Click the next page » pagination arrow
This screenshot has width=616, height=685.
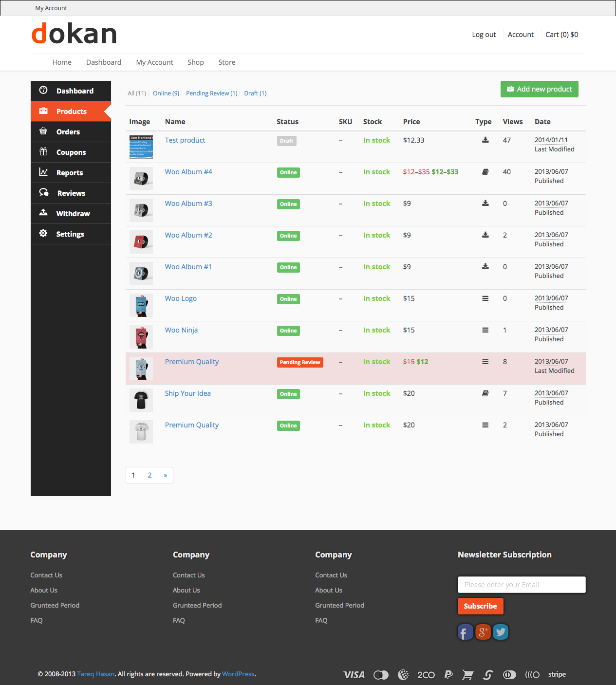coord(166,475)
